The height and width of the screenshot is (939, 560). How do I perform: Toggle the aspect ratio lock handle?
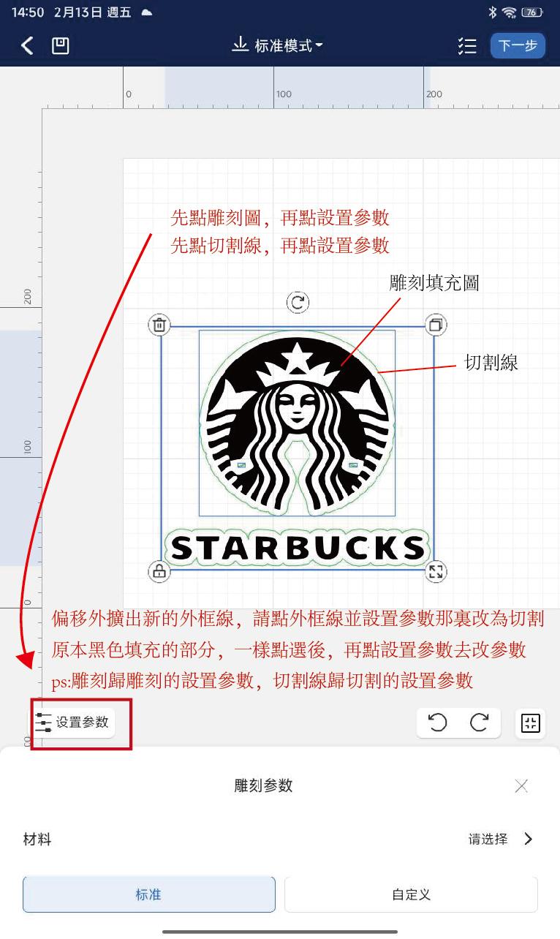(x=159, y=571)
